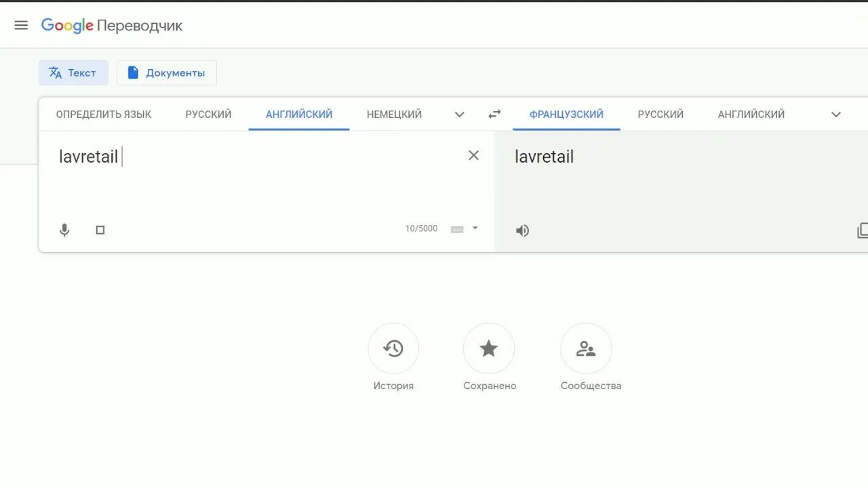Select Русский as target language

pos(660,114)
